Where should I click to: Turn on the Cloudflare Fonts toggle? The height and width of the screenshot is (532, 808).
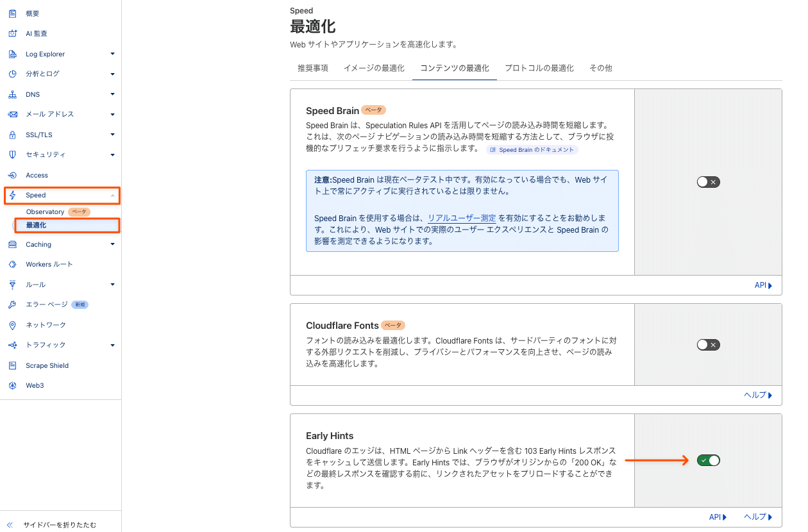click(708, 345)
